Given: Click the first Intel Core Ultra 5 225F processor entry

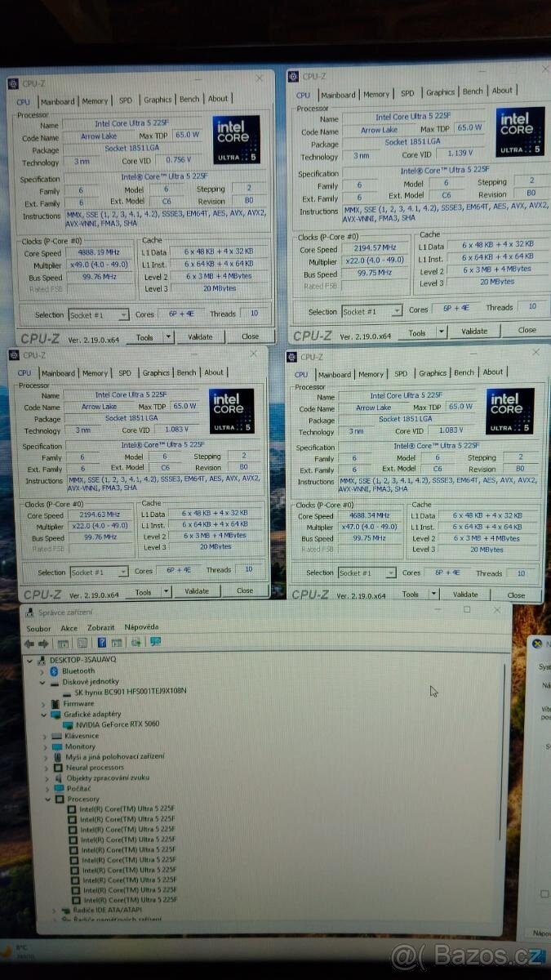Looking at the screenshot, I should click(x=127, y=809).
